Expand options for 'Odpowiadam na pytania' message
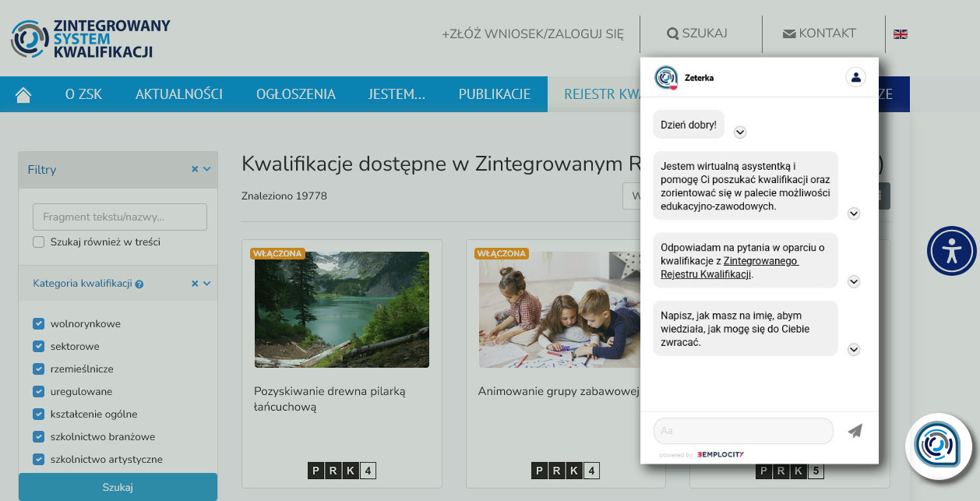980x501 pixels. pyautogui.click(x=854, y=281)
